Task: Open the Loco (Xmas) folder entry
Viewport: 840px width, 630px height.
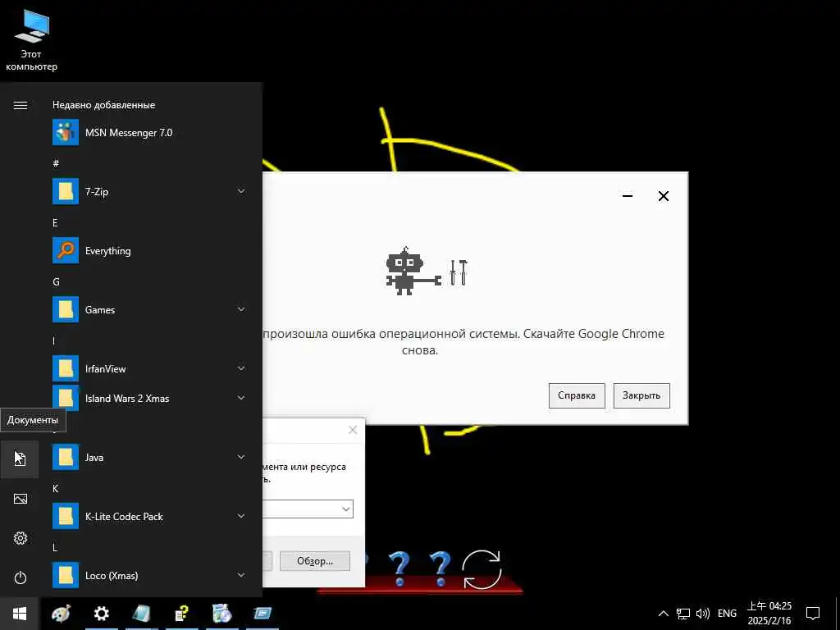Action: 149,575
